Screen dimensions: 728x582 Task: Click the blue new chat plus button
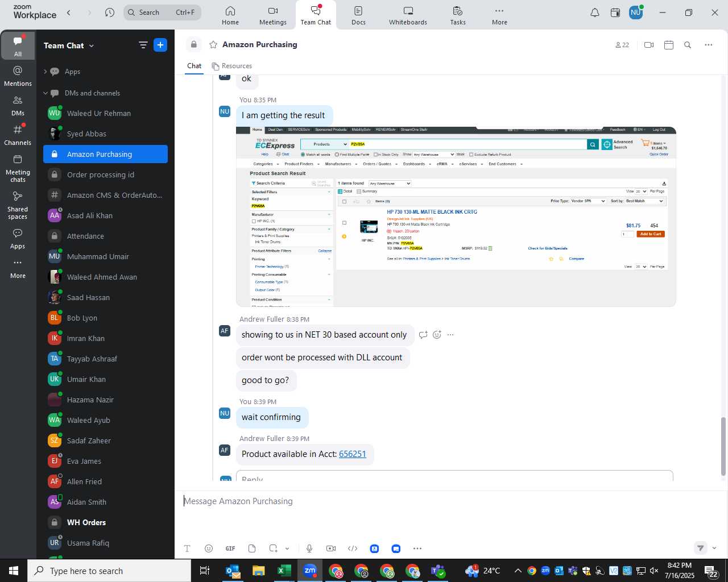160,45
